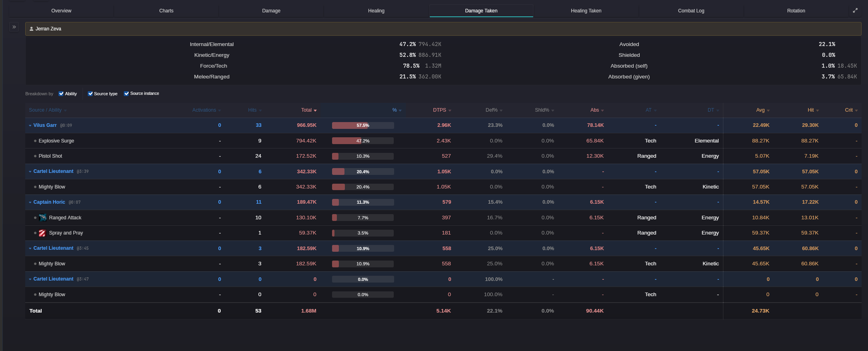This screenshot has width=868, height=351.
Task: Click the Vilus Garr source link
Action: (45, 125)
